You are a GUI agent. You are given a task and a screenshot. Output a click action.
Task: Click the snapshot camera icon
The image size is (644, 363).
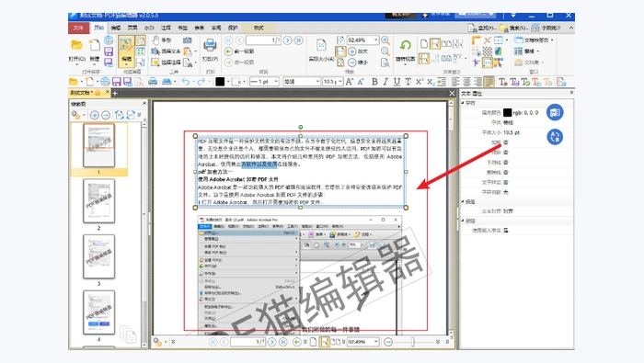(188, 40)
